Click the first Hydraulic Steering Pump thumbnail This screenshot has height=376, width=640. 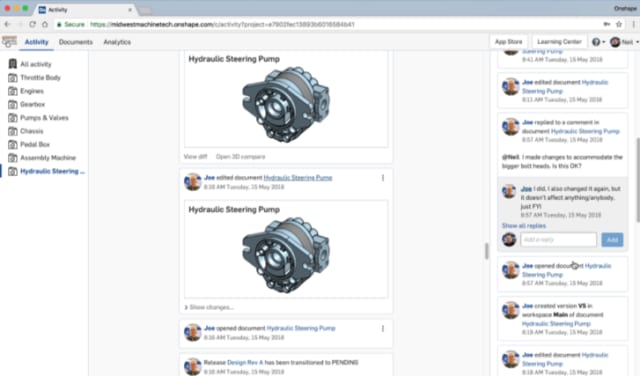click(286, 105)
